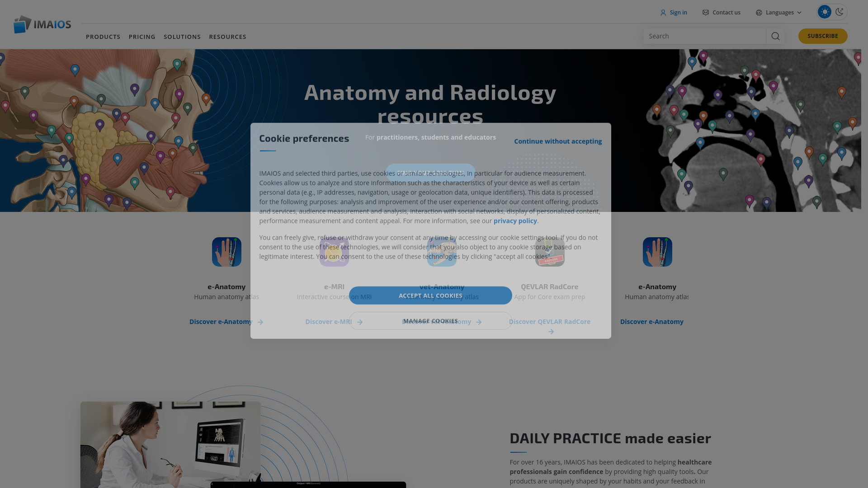
Task: Click the Sign in user icon
Action: coord(663,13)
